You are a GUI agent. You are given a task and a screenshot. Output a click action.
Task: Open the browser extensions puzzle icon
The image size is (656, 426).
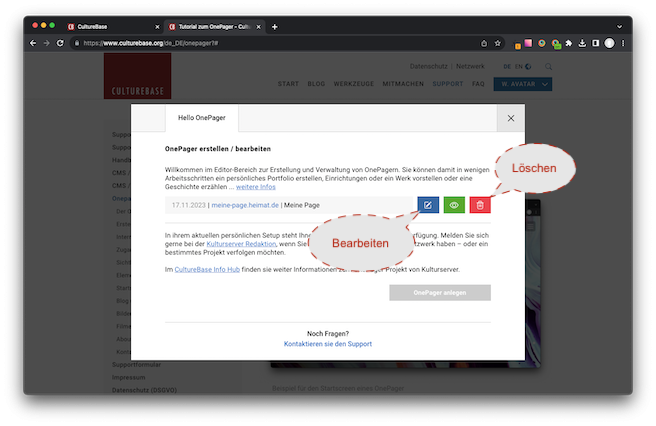567,43
